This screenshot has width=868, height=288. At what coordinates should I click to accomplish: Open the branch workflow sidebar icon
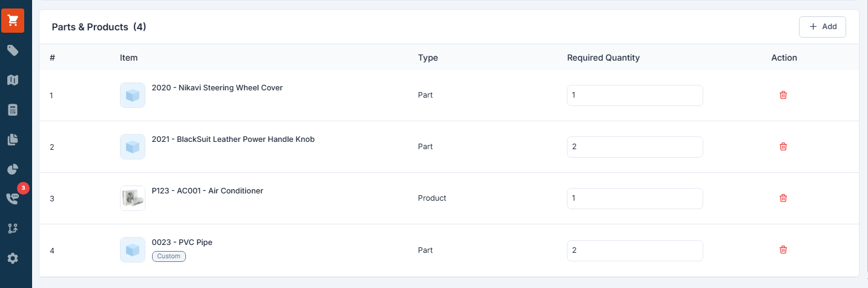13,229
